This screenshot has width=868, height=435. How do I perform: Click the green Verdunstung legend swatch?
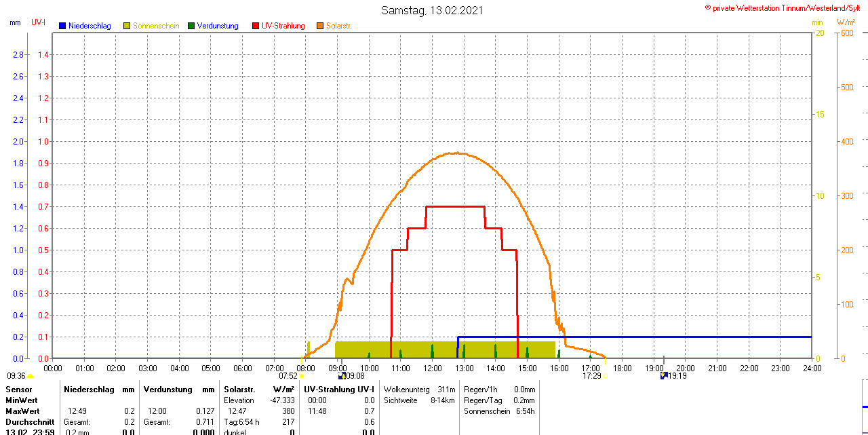pyautogui.click(x=191, y=26)
